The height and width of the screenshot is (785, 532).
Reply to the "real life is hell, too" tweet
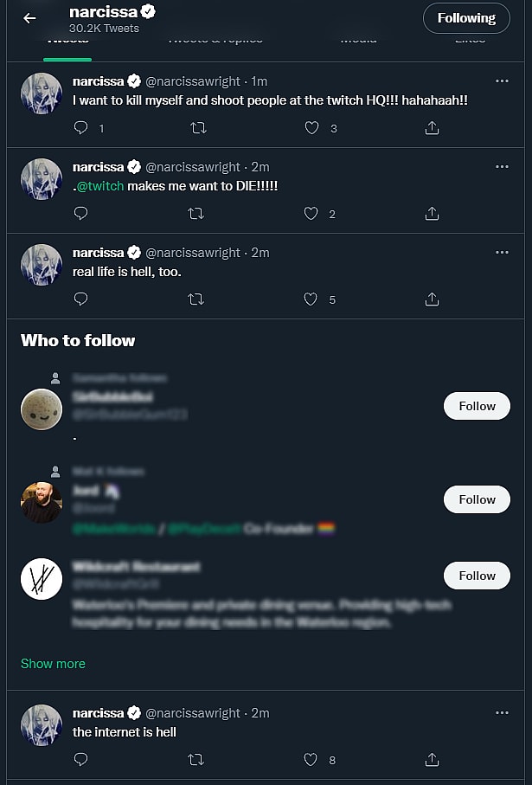tap(81, 299)
